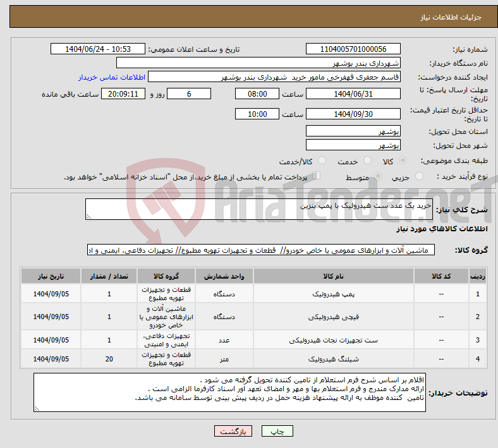The height and width of the screenshot is (448, 498).
Task: Click the remaining days field showing 6
Action: point(189,94)
